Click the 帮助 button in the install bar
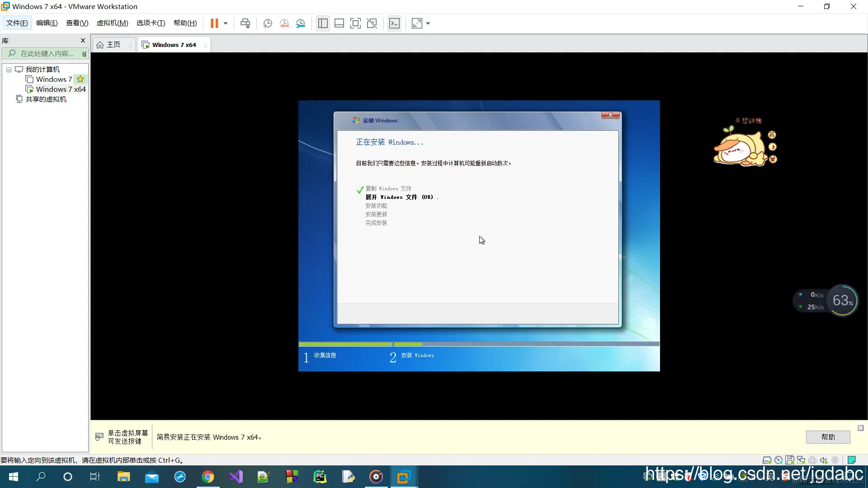The width and height of the screenshot is (868, 488). coord(828,437)
